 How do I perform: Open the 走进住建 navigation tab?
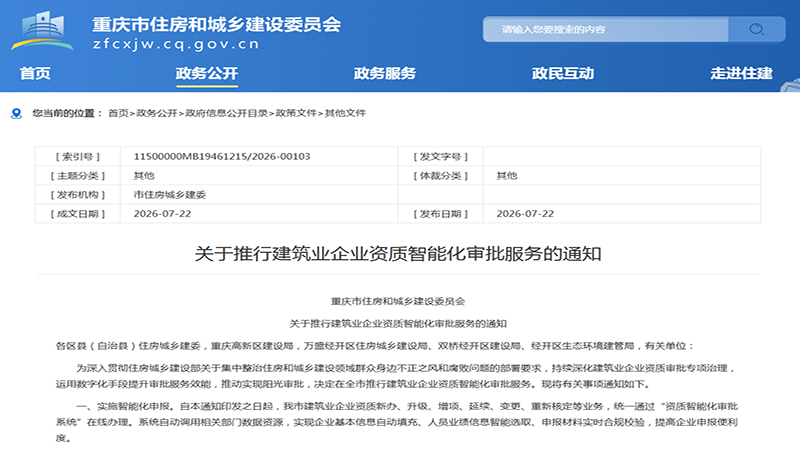pos(741,73)
